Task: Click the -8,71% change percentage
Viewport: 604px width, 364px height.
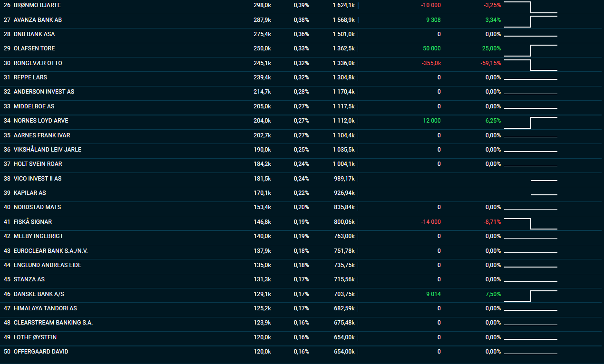Action: (492, 222)
